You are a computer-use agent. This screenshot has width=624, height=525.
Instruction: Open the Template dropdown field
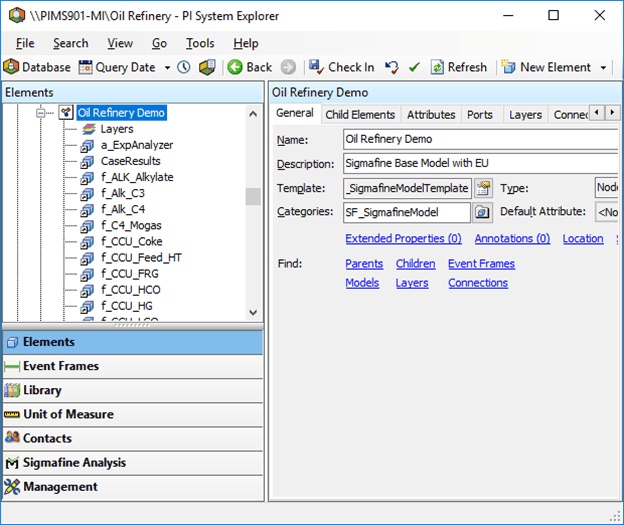408,188
